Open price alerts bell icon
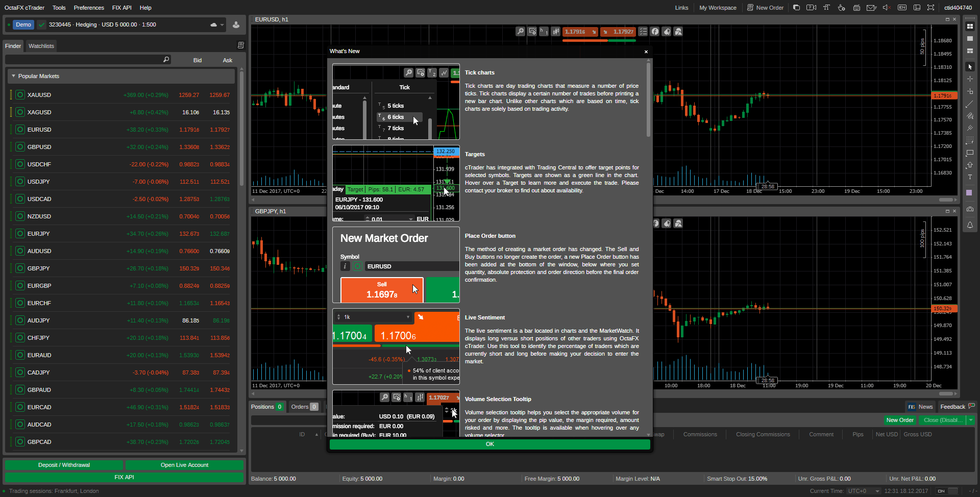The image size is (980, 497). tap(970, 225)
